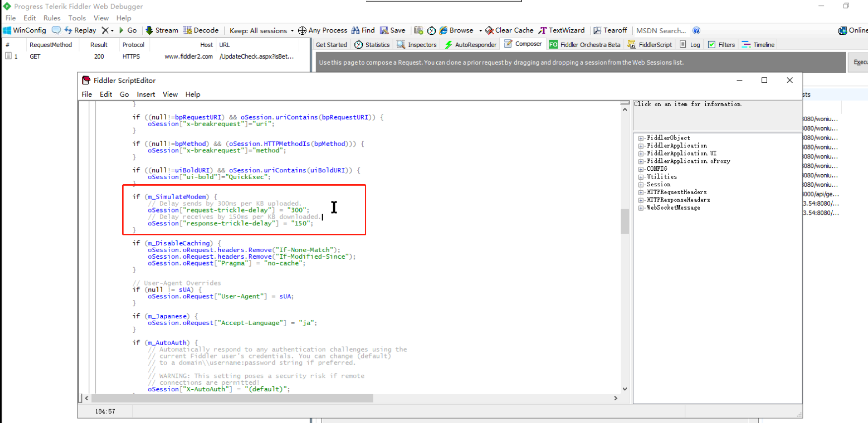
Task: Open ScriptEditor File menu
Action: (87, 94)
